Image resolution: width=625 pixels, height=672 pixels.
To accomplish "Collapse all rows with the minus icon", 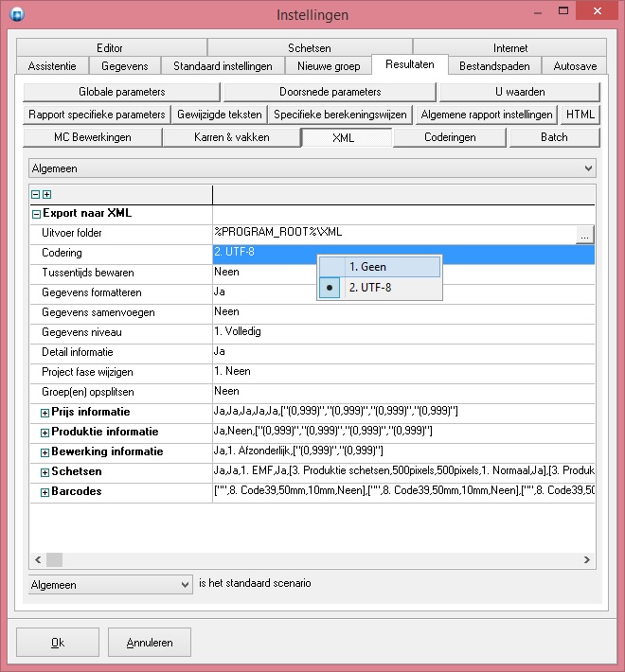I will pyautogui.click(x=36, y=195).
